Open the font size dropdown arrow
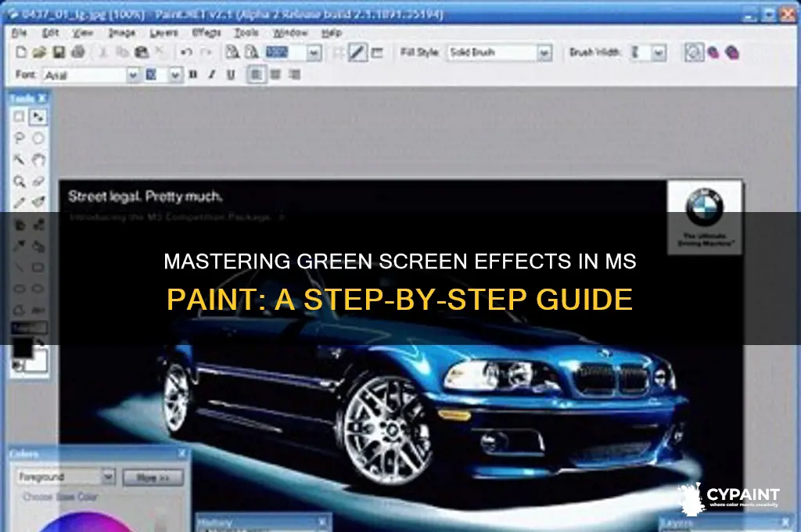The image size is (801, 532). (175, 75)
